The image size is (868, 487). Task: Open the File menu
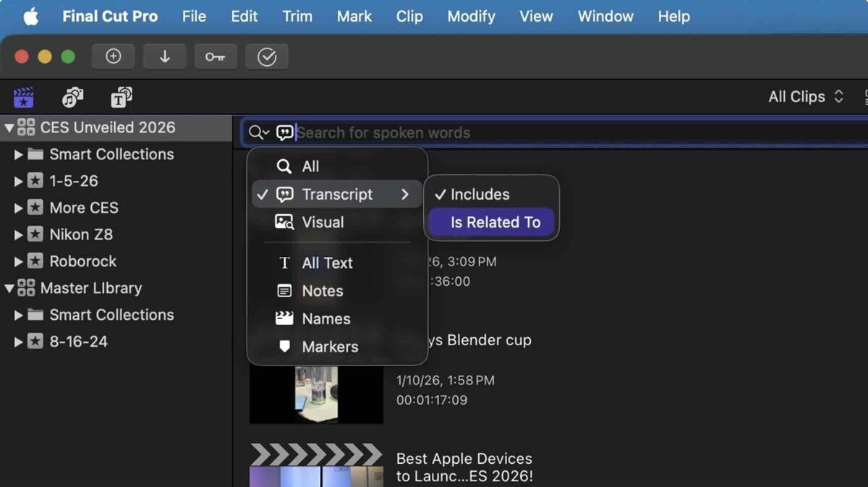194,17
